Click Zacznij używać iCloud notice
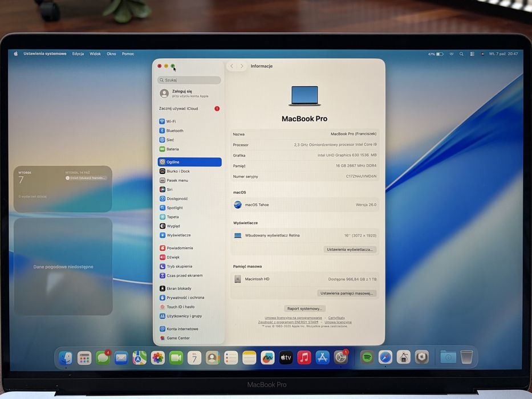The height and width of the screenshot is (399, 532). point(189,108)
